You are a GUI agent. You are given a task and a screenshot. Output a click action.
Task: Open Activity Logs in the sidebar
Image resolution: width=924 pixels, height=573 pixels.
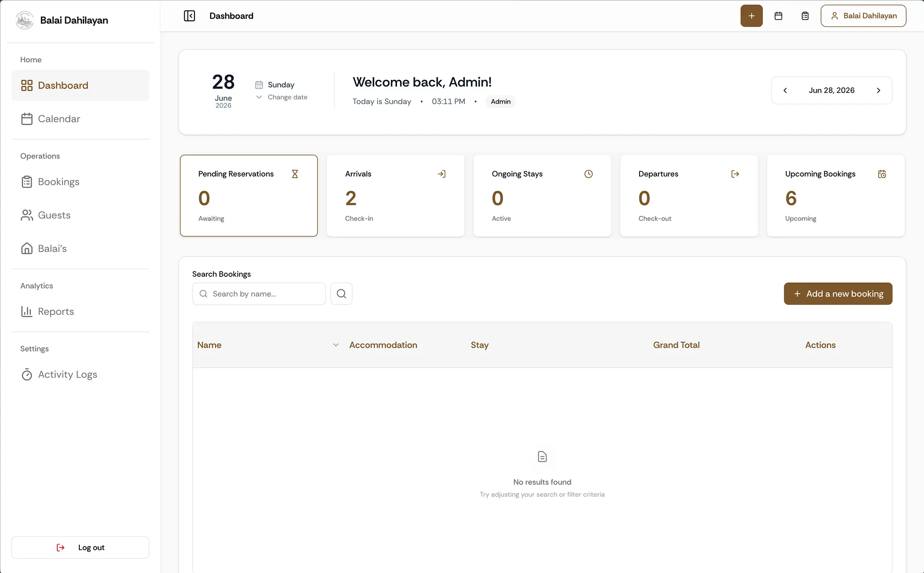80,375
